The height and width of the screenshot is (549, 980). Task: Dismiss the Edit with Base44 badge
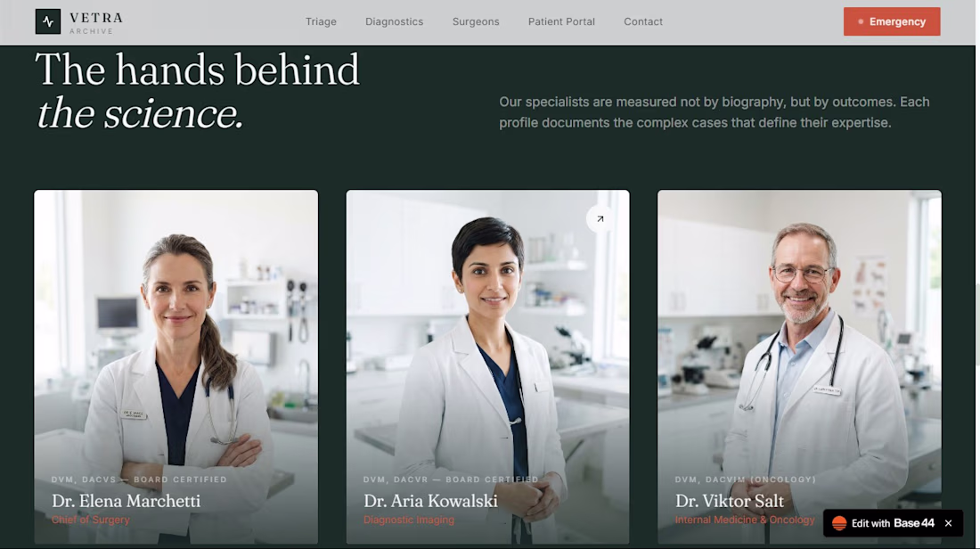(948, 523)
